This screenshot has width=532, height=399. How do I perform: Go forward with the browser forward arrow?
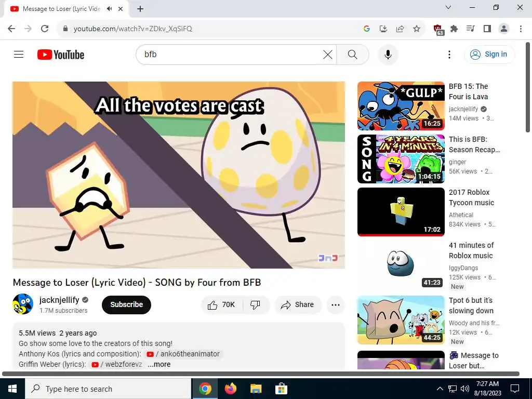point(28,29)
